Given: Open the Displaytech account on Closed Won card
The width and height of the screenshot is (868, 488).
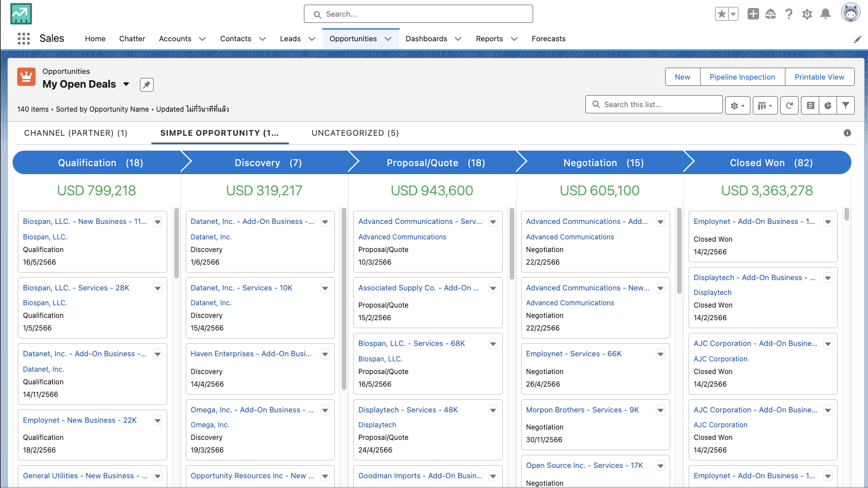Looking at the screenshot, I should (712, 293).
